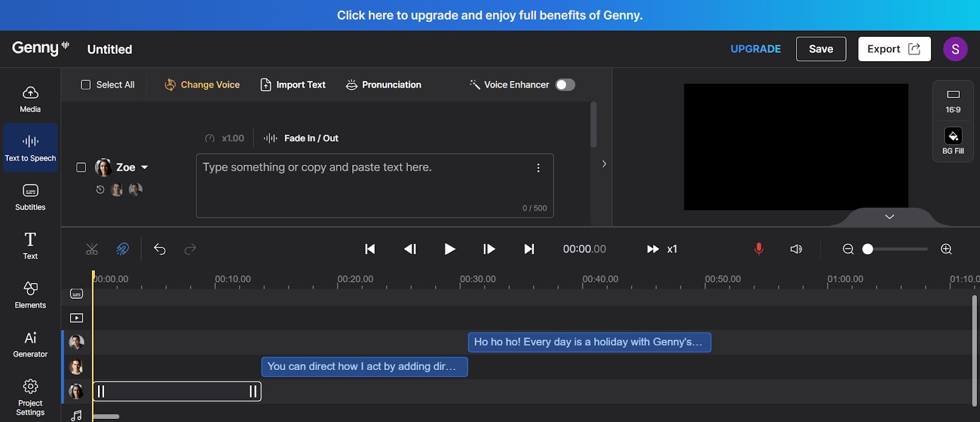
Task: Start recording with the microphone
Action: 759,249
